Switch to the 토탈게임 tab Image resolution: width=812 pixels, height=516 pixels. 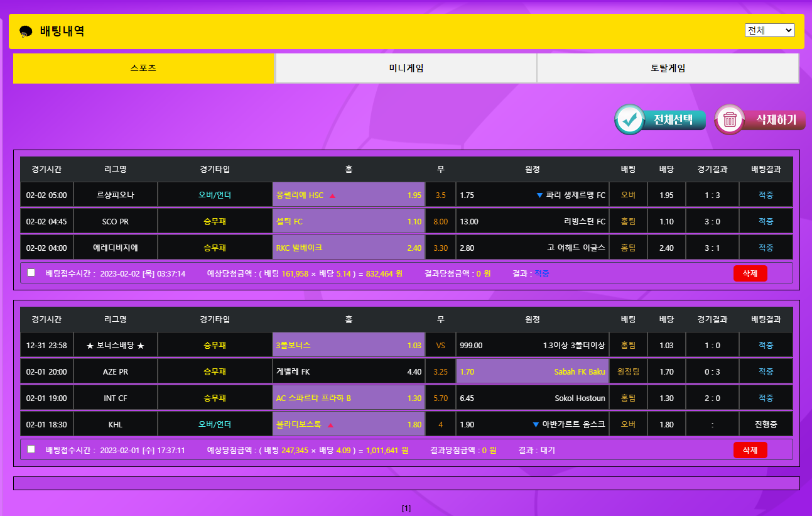click(x=668, y=69)
